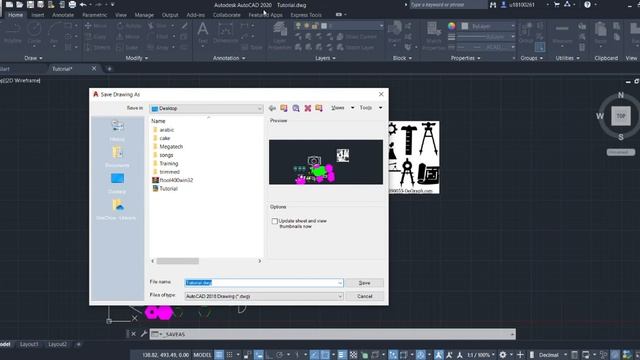The height and width of the screenshot is (360, 640).
Task: Switch to the Parametric ribbon tab
Action: [x=95, y=15]
